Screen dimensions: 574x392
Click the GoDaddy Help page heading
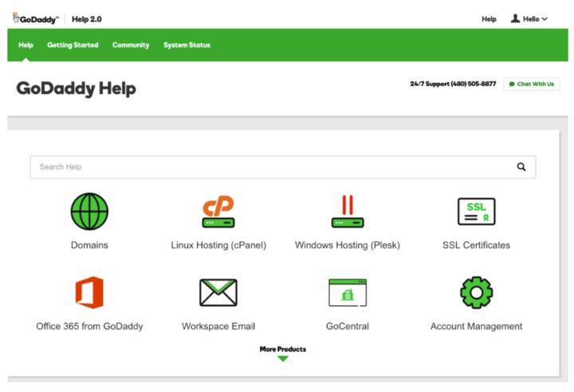pos(77,88)
